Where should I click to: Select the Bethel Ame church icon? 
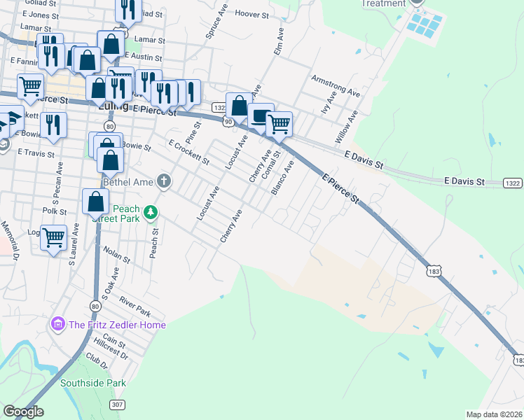(164, 181)
